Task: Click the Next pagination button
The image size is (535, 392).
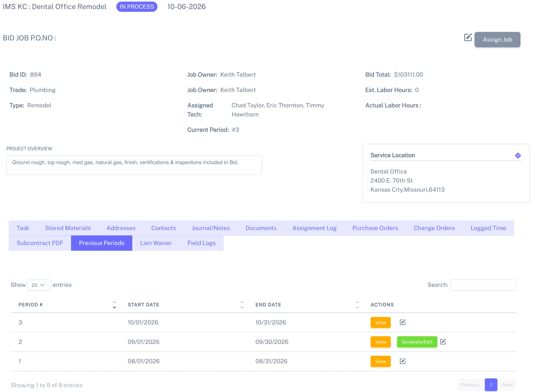Action: click(507, 385)
